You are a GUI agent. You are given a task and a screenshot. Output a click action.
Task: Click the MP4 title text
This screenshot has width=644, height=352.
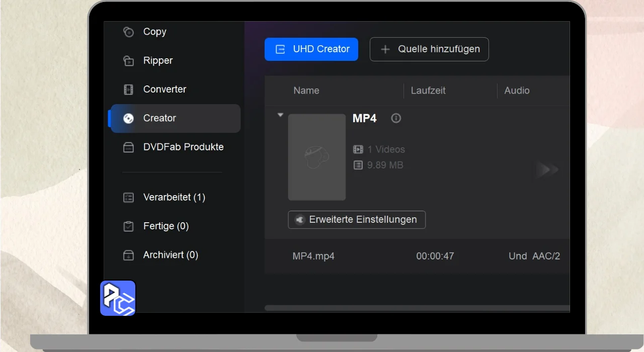click(365, 119)
